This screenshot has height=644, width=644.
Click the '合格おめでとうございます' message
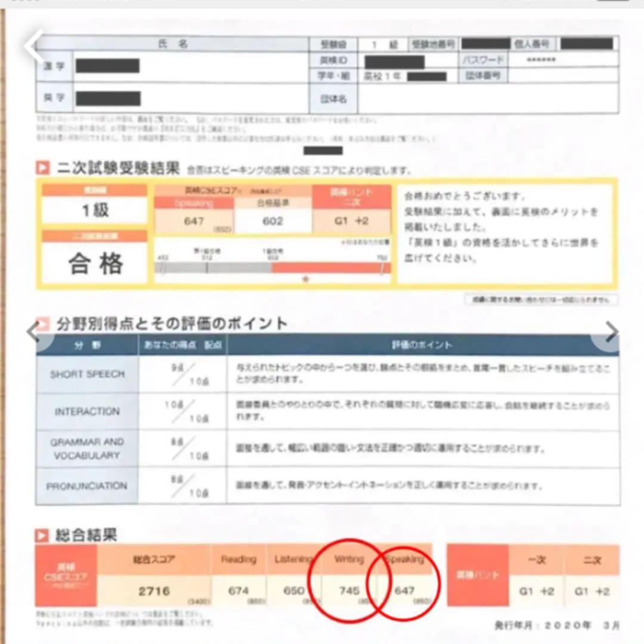[465, 196]
